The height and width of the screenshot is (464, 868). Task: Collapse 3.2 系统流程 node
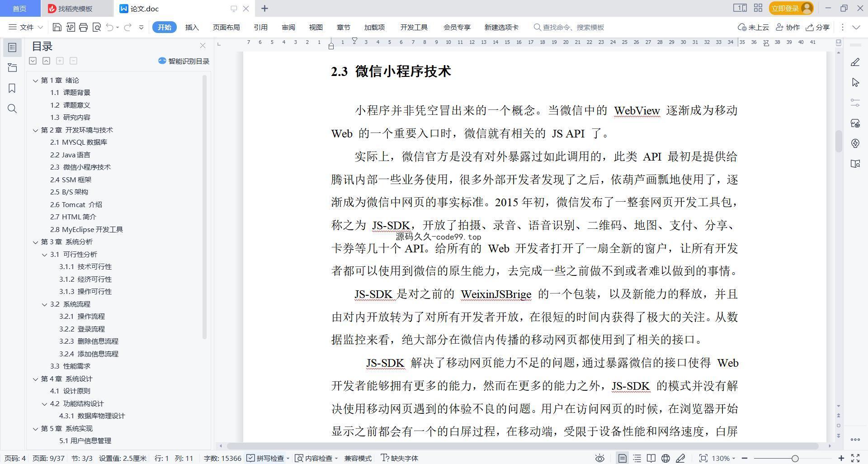[44, 304]
